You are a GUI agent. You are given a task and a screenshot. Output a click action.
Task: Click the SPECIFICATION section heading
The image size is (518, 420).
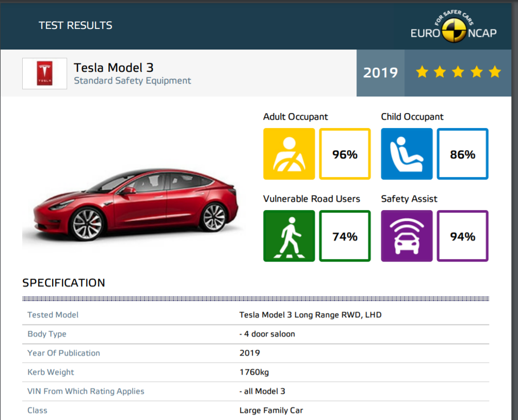63,283
